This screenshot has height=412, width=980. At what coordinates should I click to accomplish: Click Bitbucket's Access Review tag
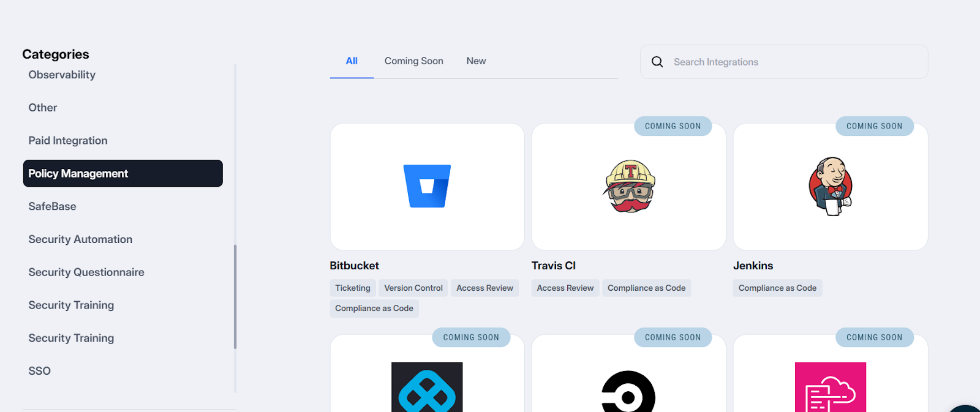pyautogui.click(x=485, y=288)
